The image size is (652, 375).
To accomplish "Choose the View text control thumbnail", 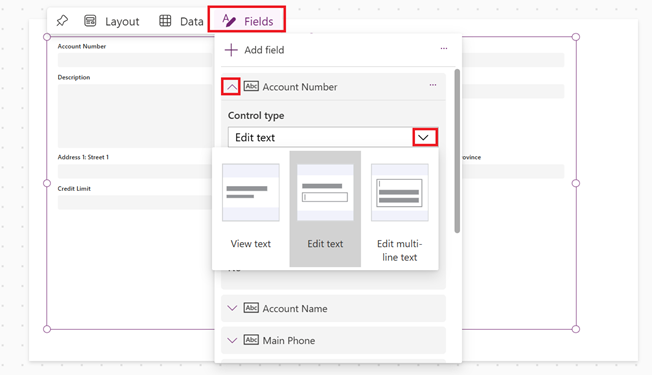I will click(x=251, y=192).
